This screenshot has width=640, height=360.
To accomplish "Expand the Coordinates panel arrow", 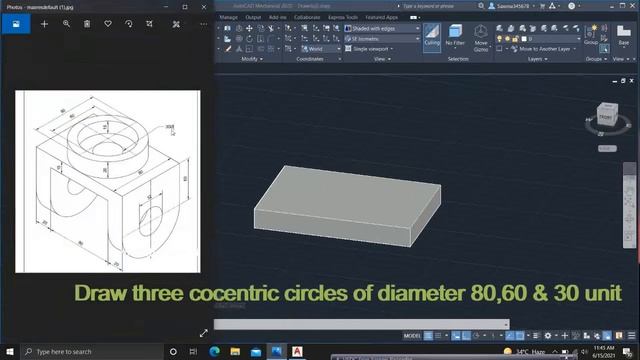I will click(340, 59).
